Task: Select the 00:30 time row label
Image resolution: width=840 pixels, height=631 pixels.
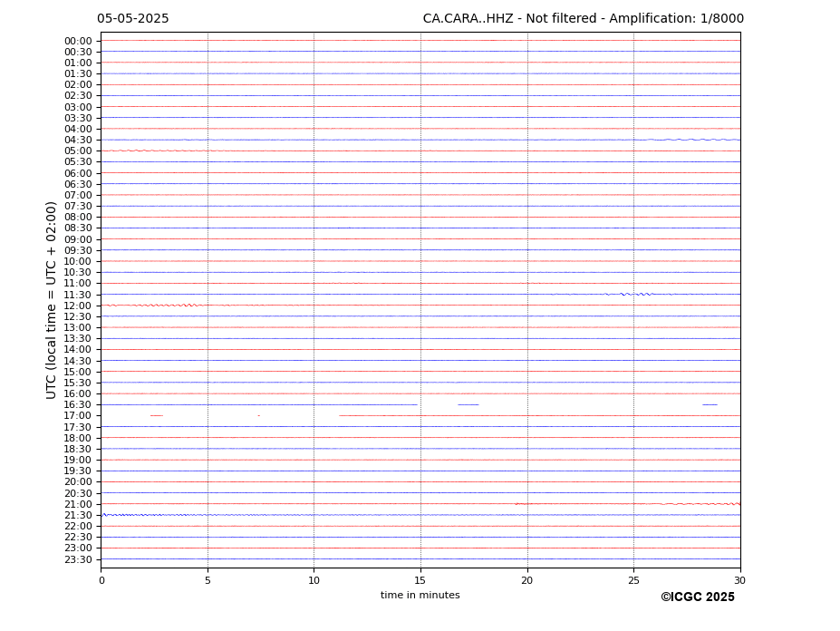Action: click(x=78, y=52)
